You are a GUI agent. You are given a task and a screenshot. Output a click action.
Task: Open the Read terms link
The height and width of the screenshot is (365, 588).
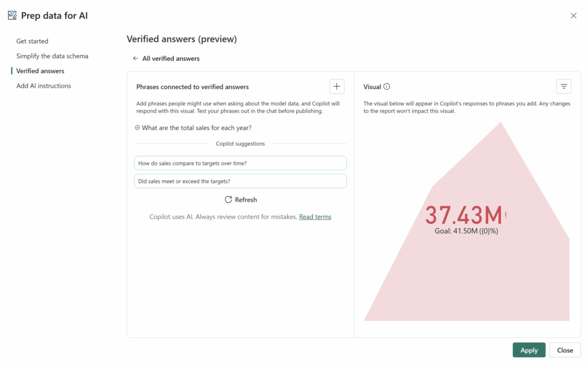315,217
